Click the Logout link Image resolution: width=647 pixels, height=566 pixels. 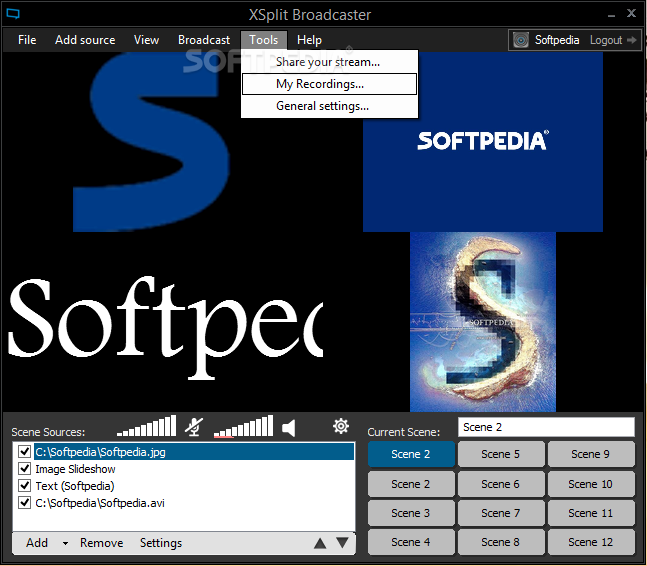click(x=606, y=40)
